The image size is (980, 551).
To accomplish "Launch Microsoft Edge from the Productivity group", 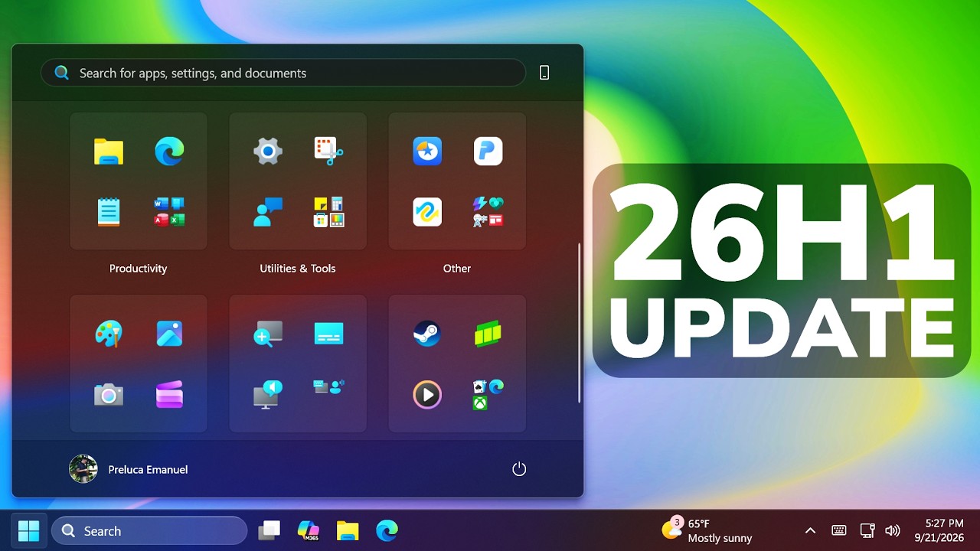I will 169,151.
